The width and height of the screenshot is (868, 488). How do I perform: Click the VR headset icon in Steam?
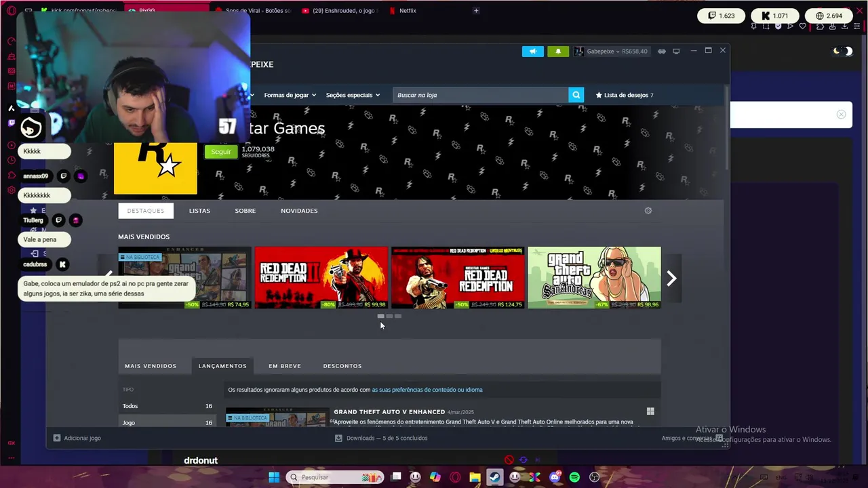click(x=662, y=52)
